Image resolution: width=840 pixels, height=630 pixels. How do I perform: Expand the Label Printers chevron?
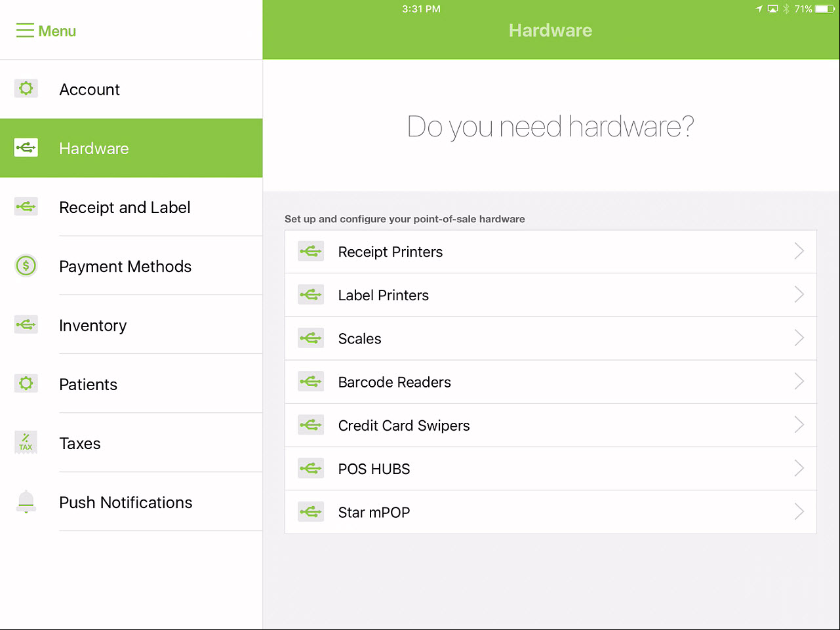799,295
